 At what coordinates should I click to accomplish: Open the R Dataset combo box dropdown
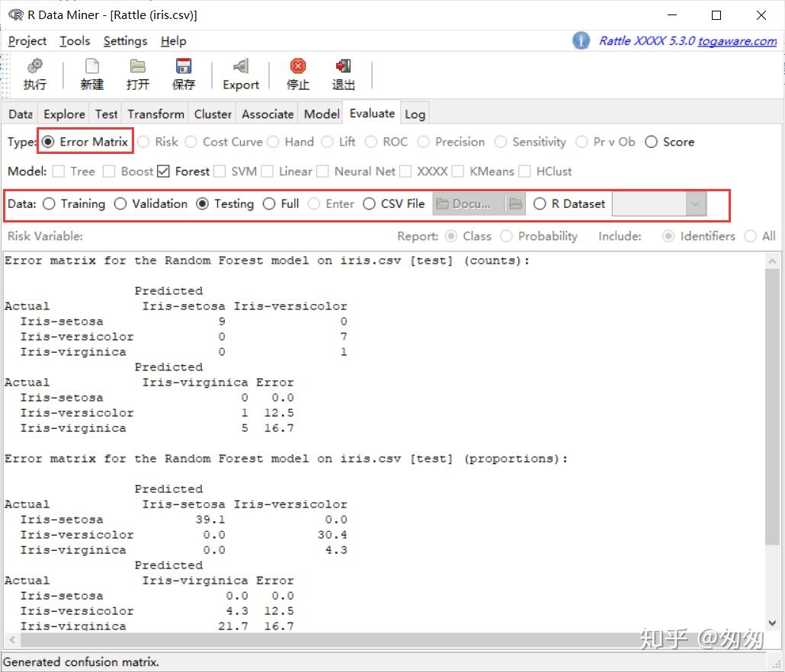695,203
